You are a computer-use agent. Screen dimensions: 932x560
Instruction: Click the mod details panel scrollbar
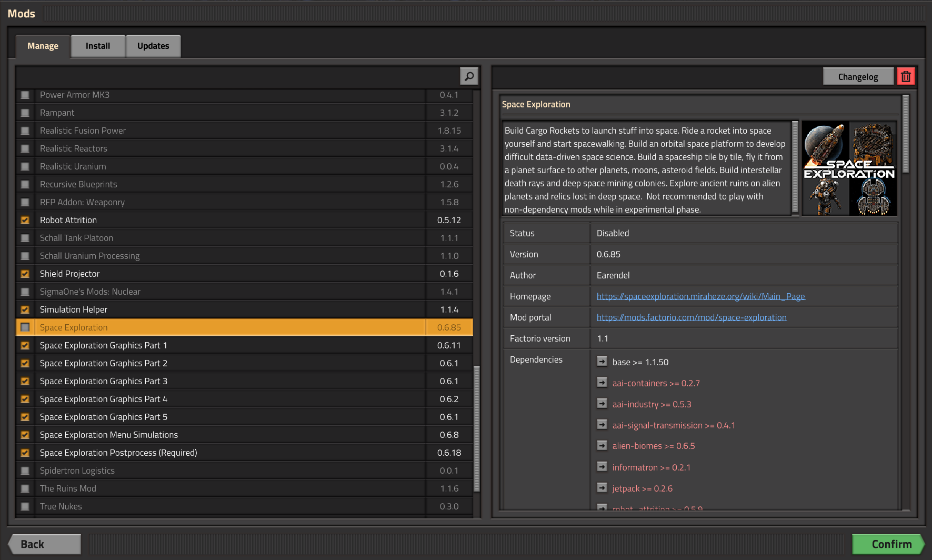906,134
